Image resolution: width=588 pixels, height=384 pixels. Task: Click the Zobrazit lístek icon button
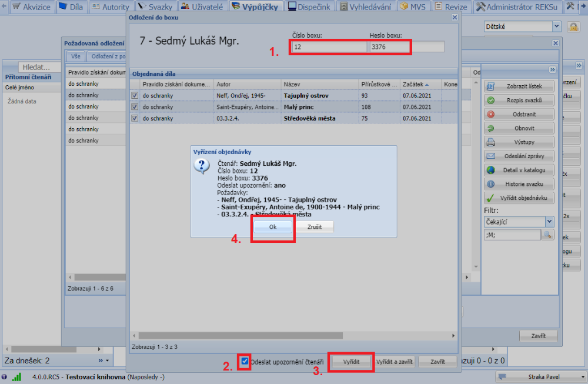(491, 86)
